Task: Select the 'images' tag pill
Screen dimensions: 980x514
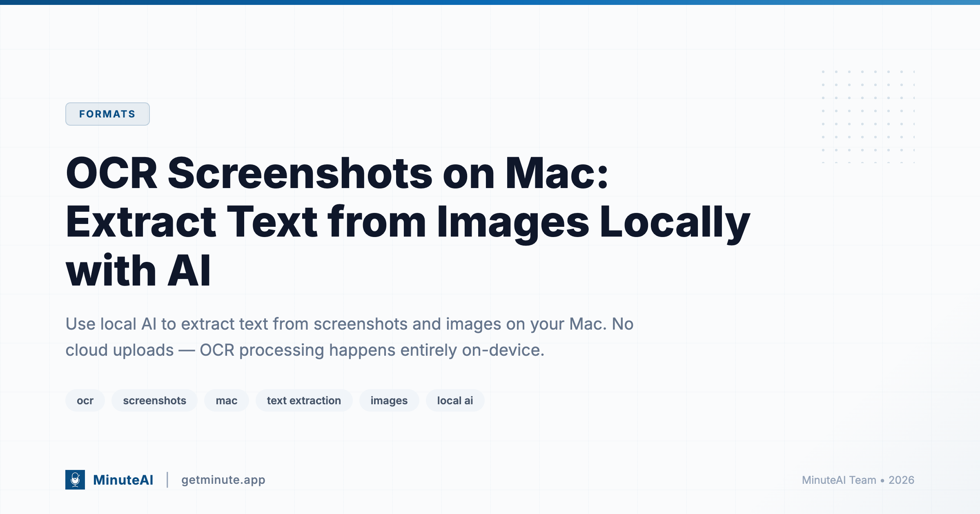Action: [389, 400]
